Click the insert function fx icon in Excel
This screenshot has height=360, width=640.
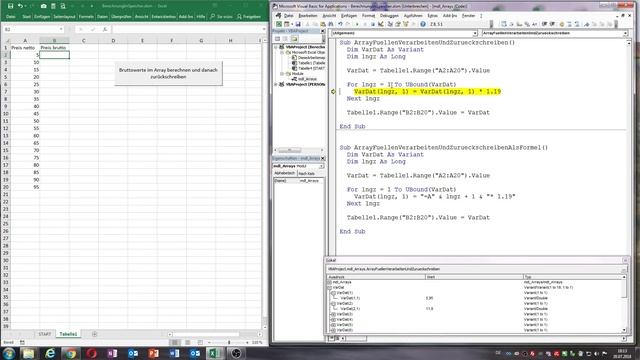[x=104, y=29]
